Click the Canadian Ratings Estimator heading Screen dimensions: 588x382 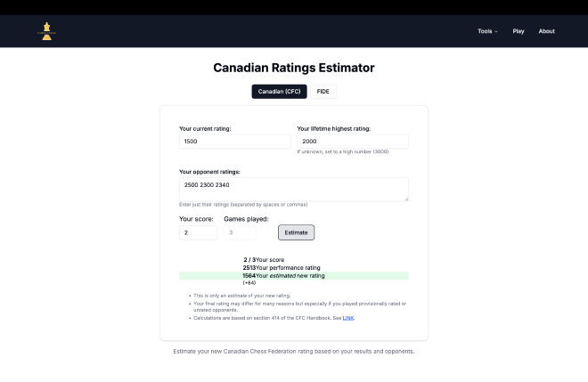(294, 68)
